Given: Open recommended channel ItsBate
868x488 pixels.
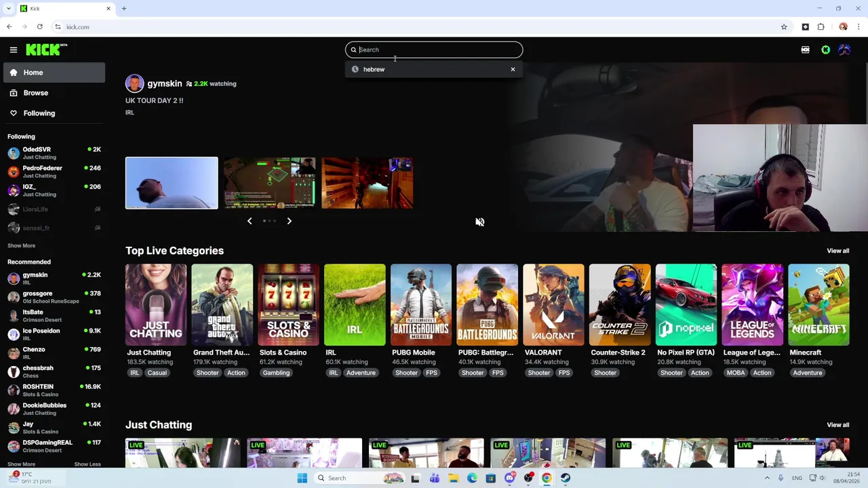Looking at the screenshot, I should point(54,316).
